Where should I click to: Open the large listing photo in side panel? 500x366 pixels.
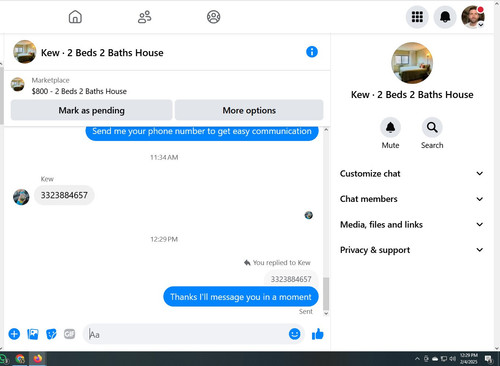click(x=412, y=63)
